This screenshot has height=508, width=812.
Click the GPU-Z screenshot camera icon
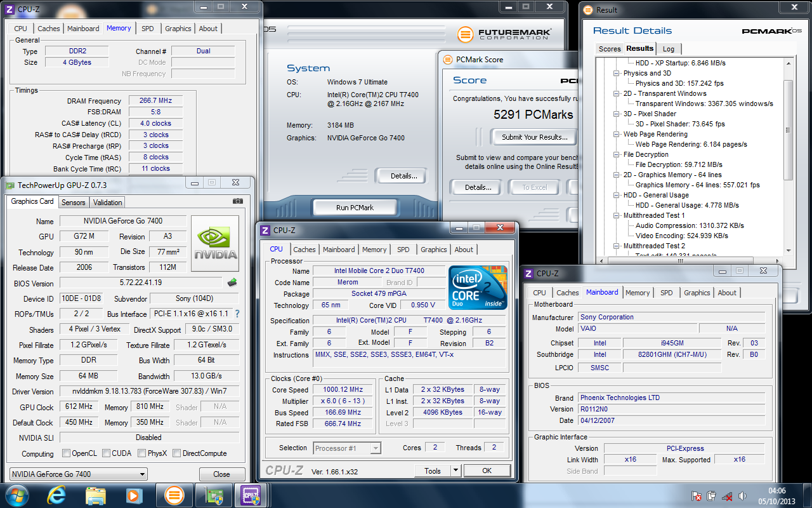pos(238,201)
